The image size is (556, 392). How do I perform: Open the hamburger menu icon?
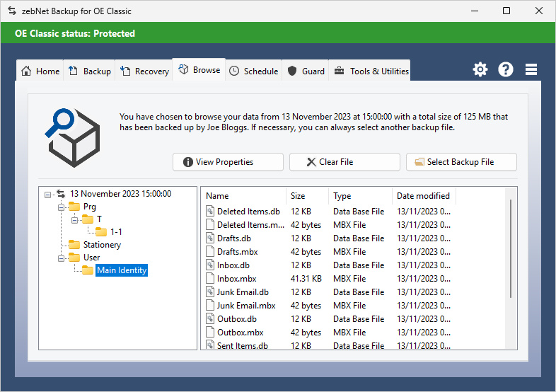pos(531,69)
